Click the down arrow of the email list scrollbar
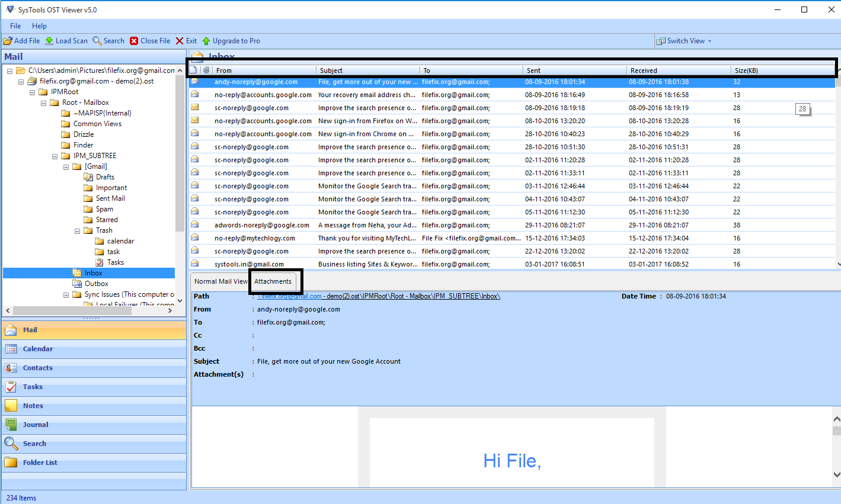Viewport: 841px width, 504px height. 837,264
